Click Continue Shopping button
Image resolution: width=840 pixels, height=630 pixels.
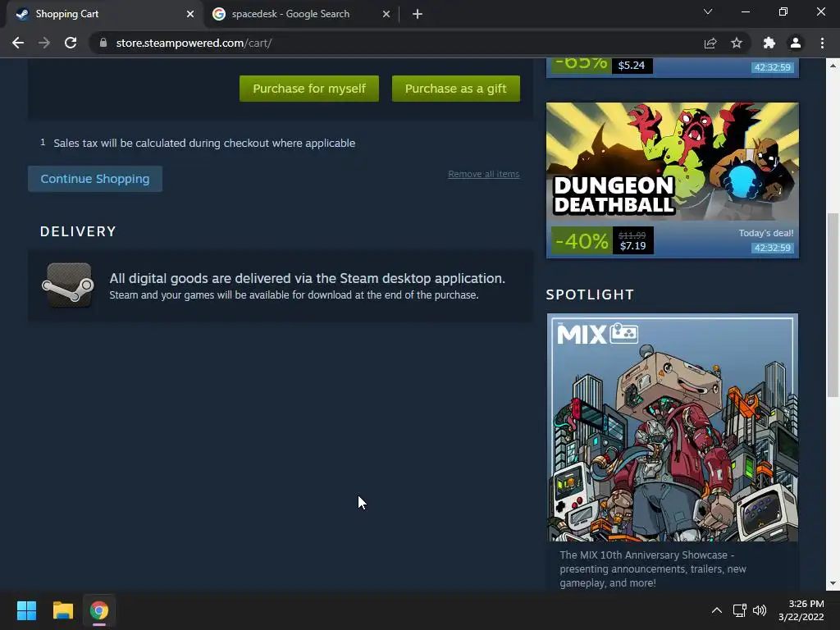coord(95,179)
